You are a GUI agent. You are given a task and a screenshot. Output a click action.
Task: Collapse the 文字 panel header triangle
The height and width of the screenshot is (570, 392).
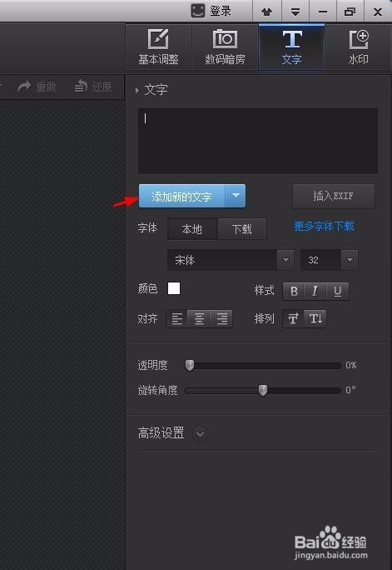tap(136, 90)
